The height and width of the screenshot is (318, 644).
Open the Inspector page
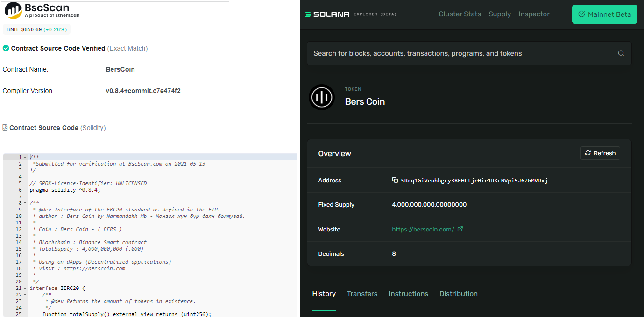(x=534, y=14)
